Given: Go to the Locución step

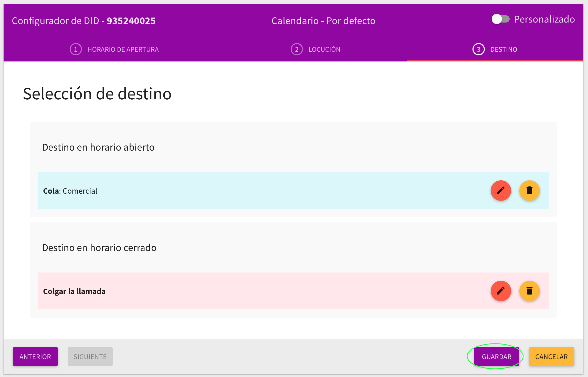Looking at the screenshot, I should (316, 49).
